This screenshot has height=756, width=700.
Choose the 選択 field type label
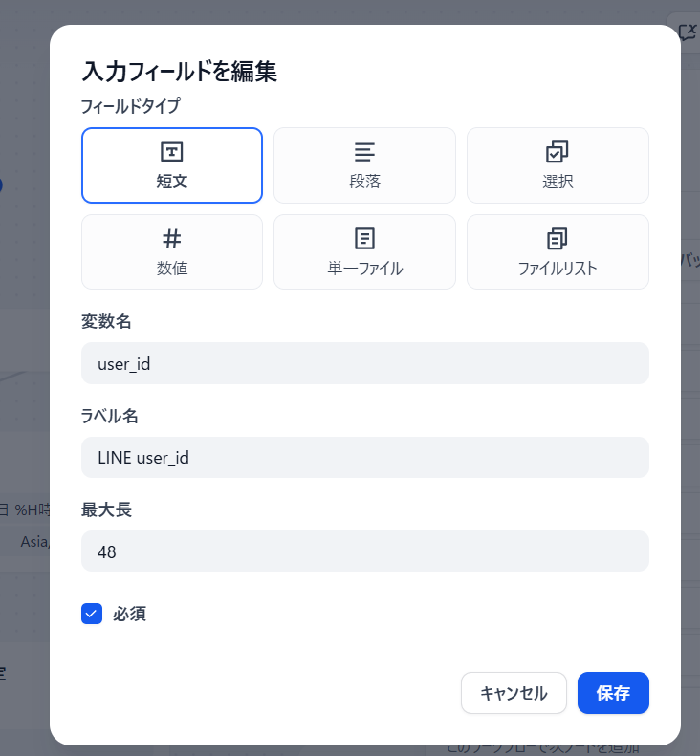coord(558,181)
